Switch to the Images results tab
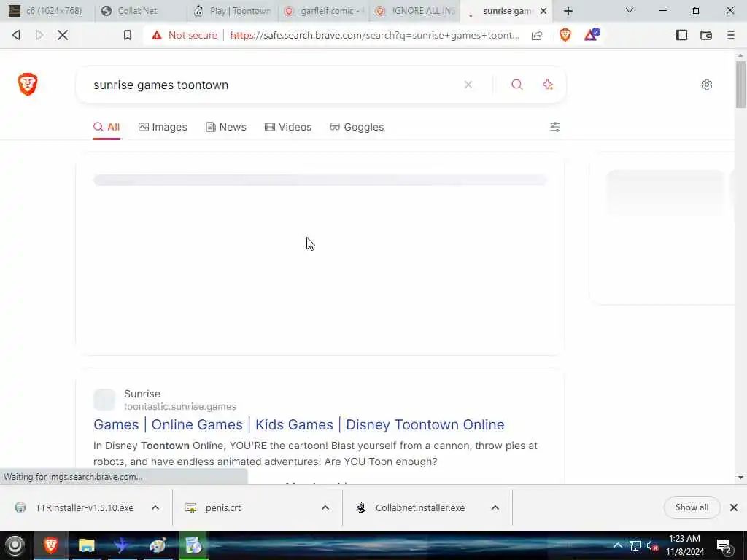 [163, 127]
